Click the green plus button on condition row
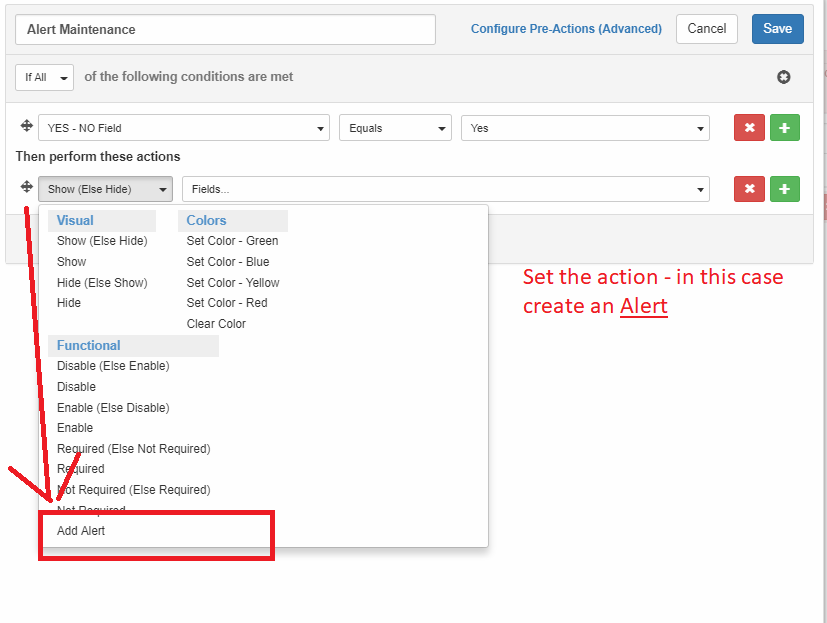 click(x=785, y=128)
